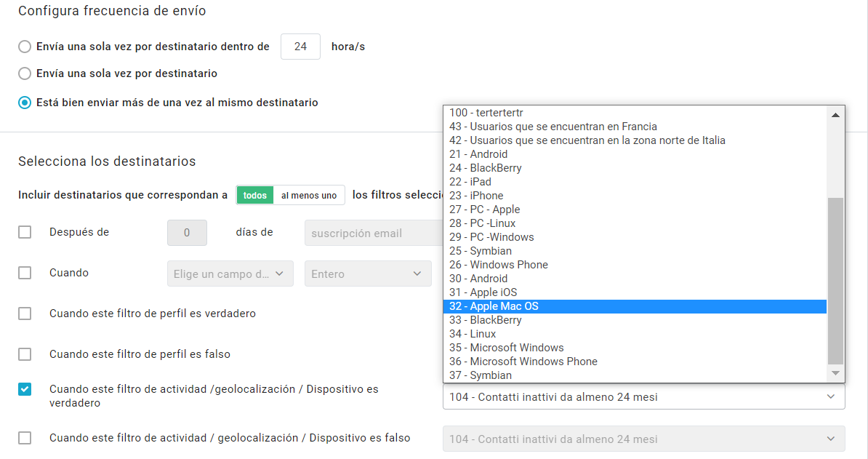
Task: Enable the activity filter 'es falso' checkbox
Action: tap(25, 438)
